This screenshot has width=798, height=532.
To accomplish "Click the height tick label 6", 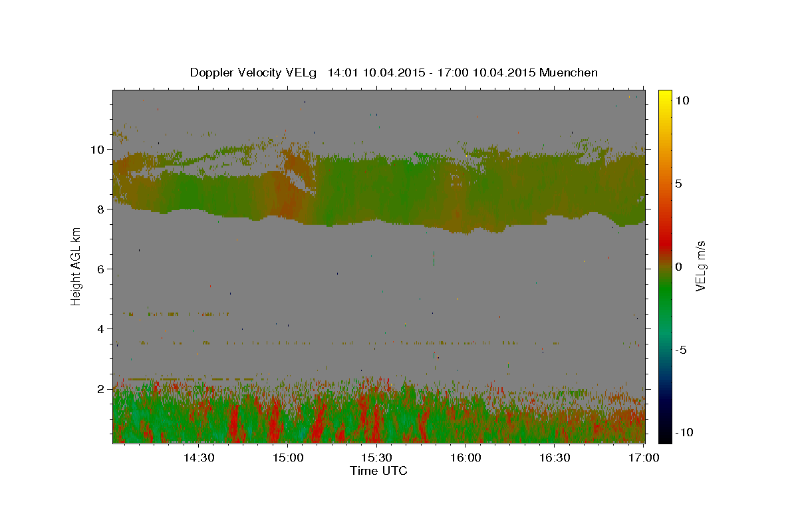I will click(101, 269).
